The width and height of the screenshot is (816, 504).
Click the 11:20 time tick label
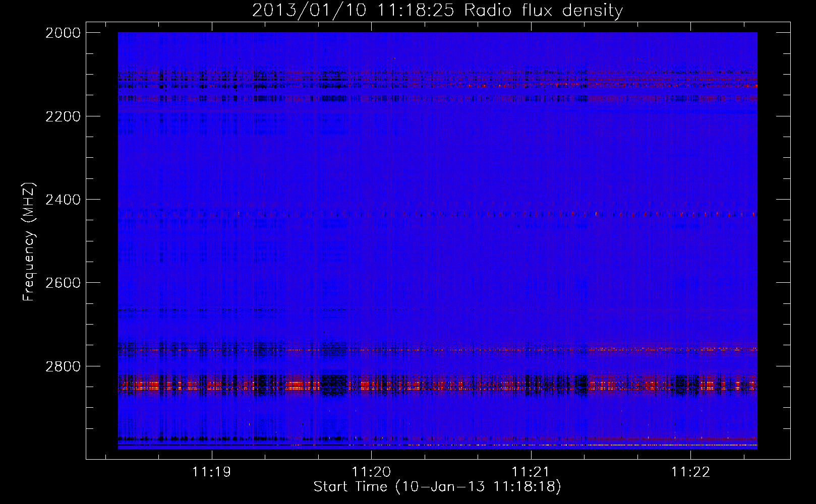tap(371, 472)
